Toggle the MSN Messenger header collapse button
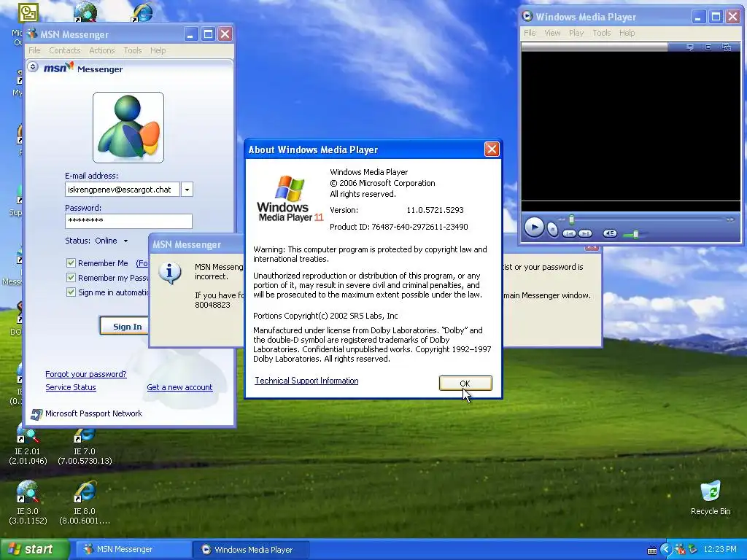 (x=33, y=66)
